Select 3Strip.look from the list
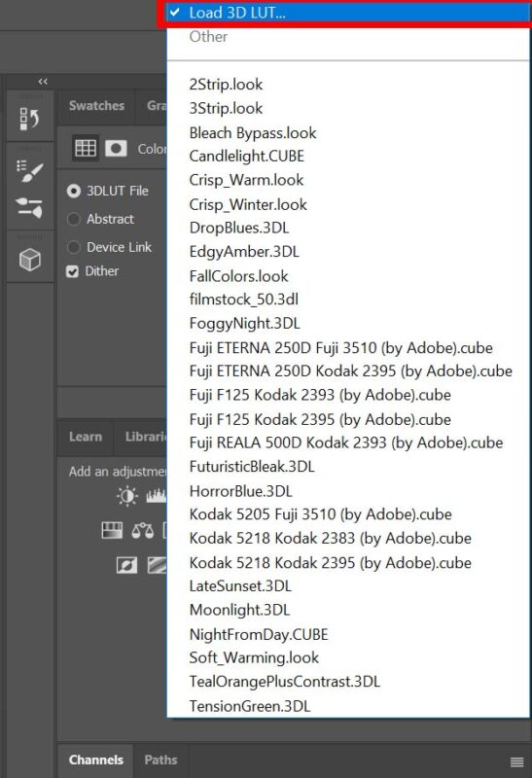Screen dimensions: 532x778 [348, 108]
